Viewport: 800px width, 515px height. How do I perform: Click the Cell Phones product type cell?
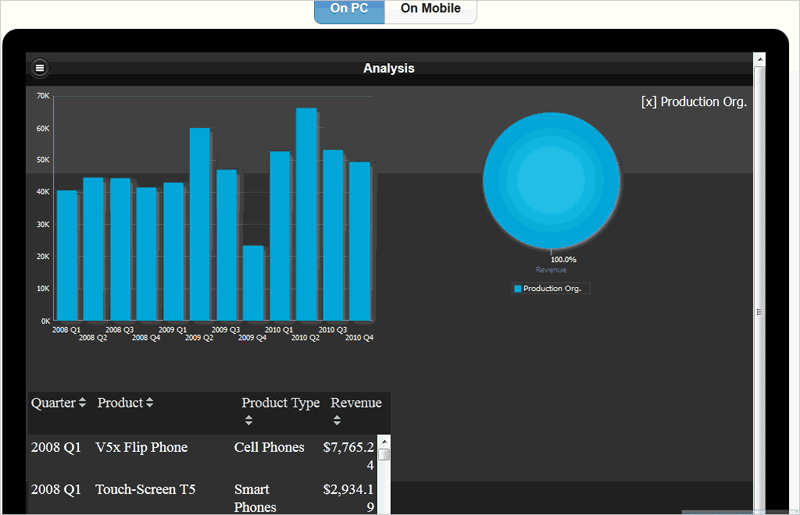click(269, 447)
